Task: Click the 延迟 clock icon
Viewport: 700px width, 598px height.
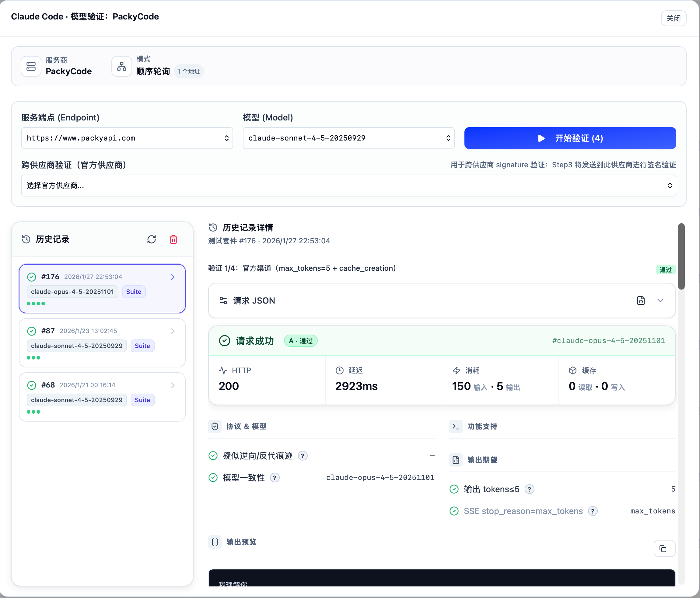Action: (x=340, y=370)
